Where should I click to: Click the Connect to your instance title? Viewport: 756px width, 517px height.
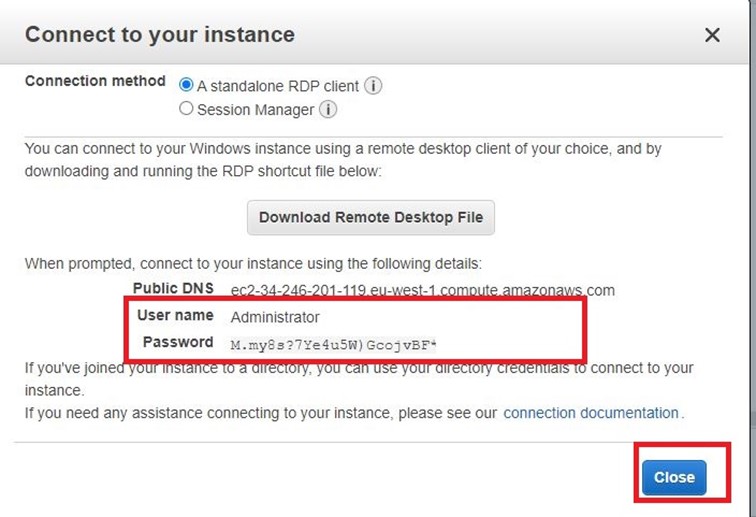click(x=160, y=35)
